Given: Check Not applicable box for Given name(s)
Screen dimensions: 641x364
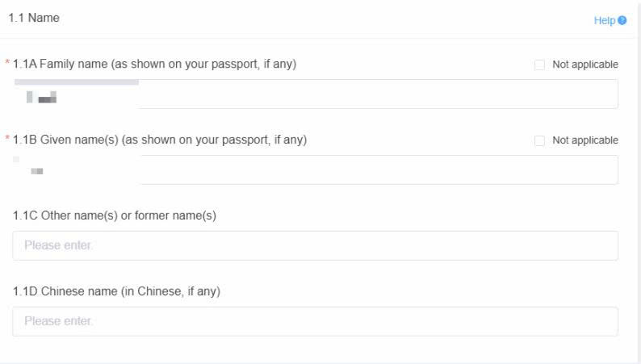Looking at the screenshot, I should [539, 140].
